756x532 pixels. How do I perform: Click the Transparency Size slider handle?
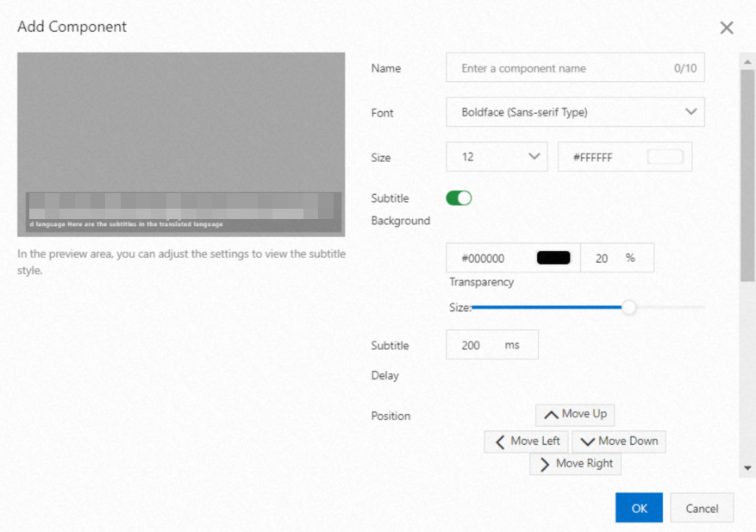coord(629,307)
